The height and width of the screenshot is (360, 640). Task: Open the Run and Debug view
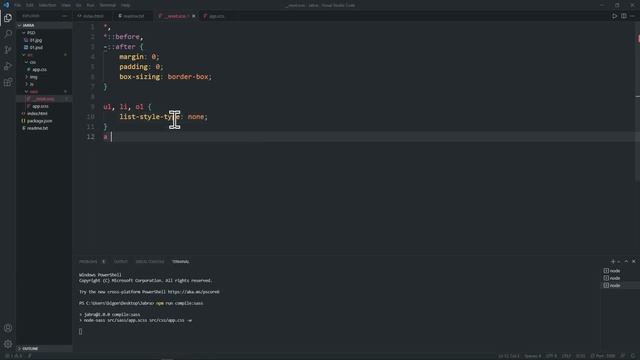(8, 66)
